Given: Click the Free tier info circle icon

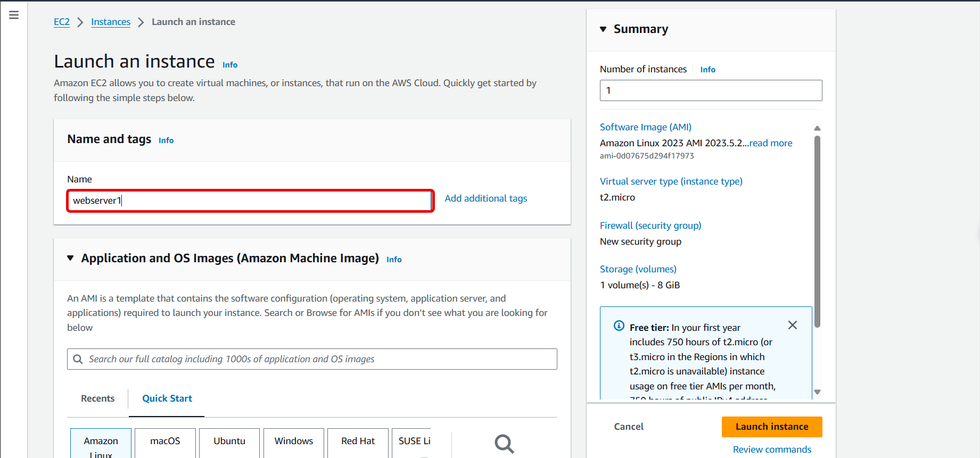Looking at the screenshot, I should [x=619, y=326].
